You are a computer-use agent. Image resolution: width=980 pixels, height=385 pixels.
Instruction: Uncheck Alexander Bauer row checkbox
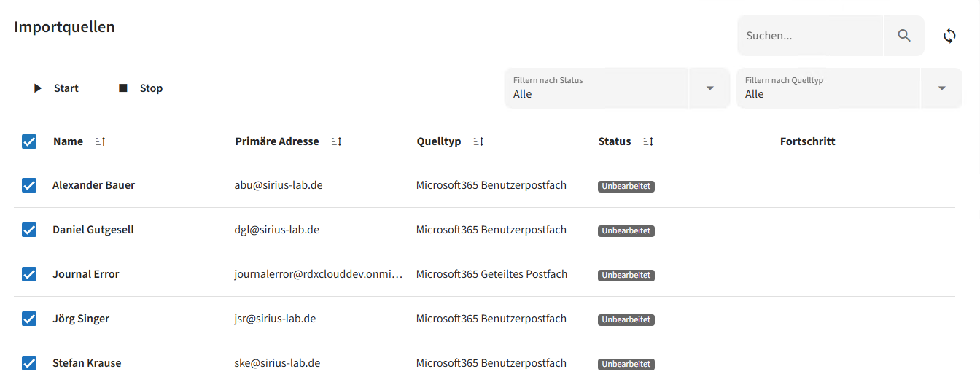tap(29, 185)
